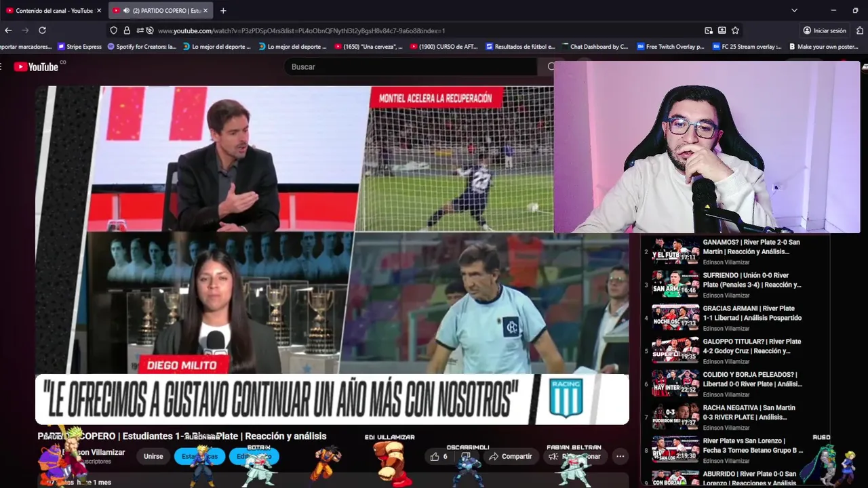868x488 pixels.
Task: Open 'Iniciar sesión' account button
Action: [825, 30]
